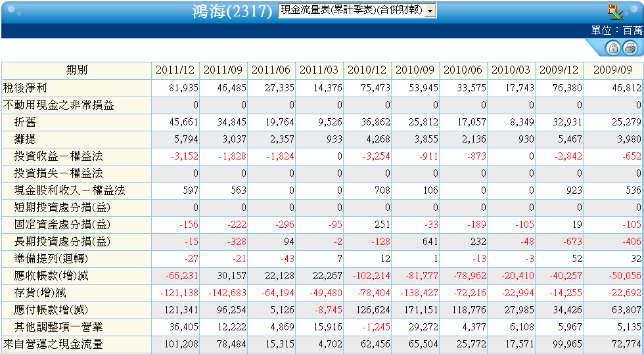Click the 72,774 operating cash flow value
The image size is (644, 354).
[626, 344]
